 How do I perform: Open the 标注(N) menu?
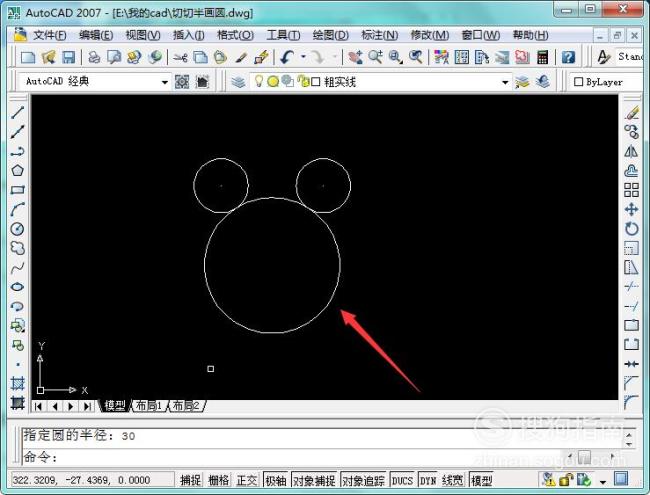click(x=379, y=35)
